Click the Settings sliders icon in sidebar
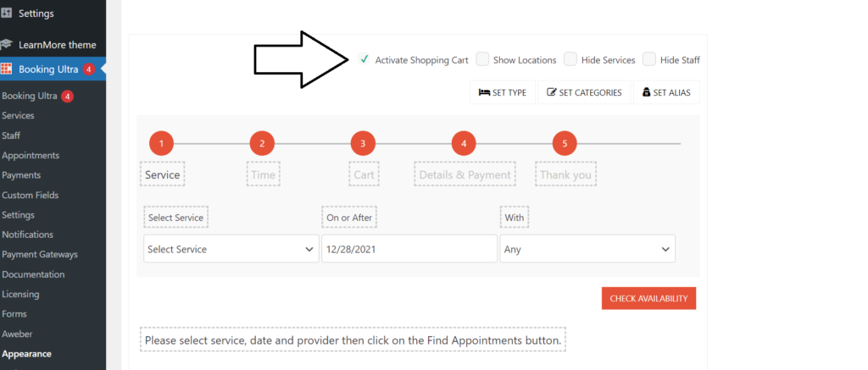Image resolution: width=868 pixels, height=370 pixels. 6,13
